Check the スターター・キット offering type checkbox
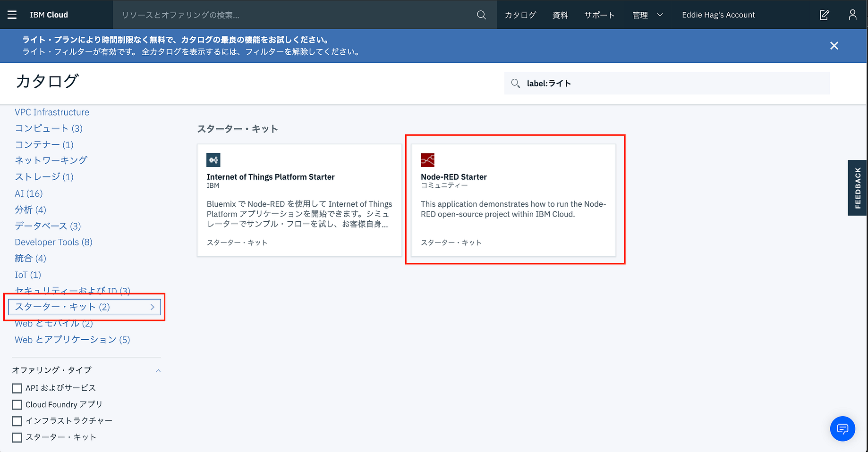 coord(17,437)
